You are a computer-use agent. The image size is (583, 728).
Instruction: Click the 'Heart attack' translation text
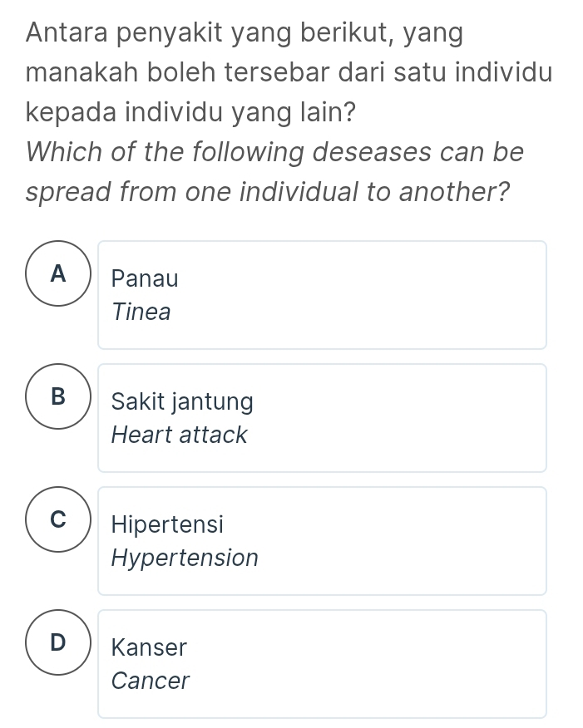click(x=180, y=435)
